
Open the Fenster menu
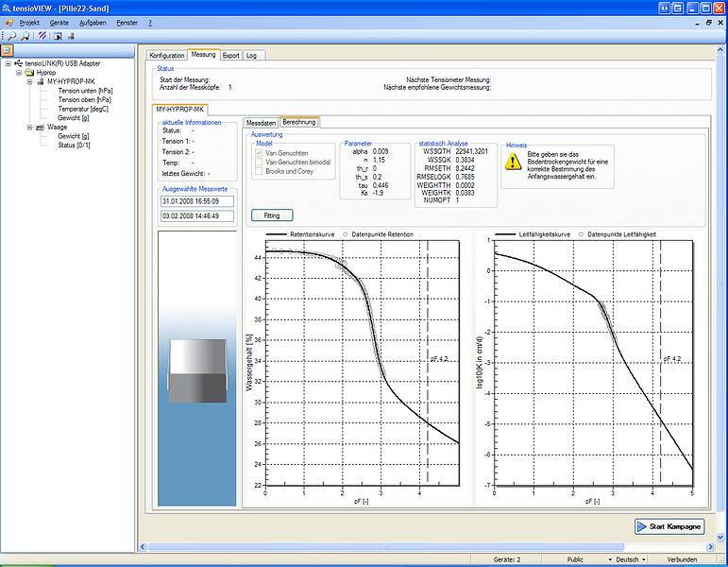(x=127, y=23)
